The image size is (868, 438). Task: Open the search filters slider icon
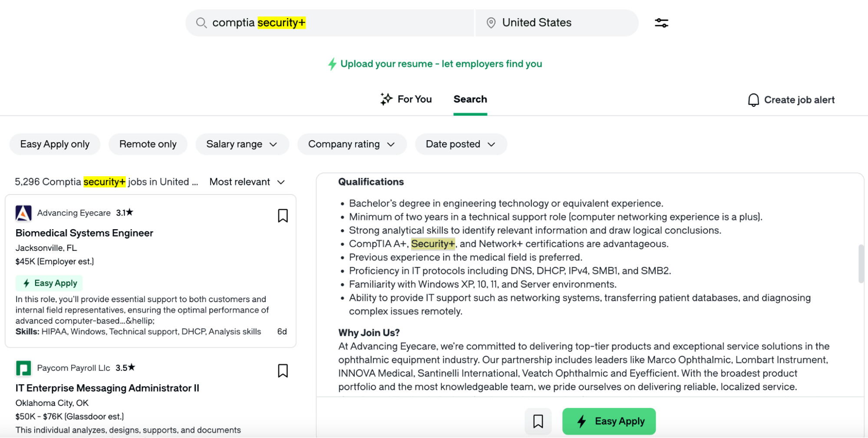[661, 23]
